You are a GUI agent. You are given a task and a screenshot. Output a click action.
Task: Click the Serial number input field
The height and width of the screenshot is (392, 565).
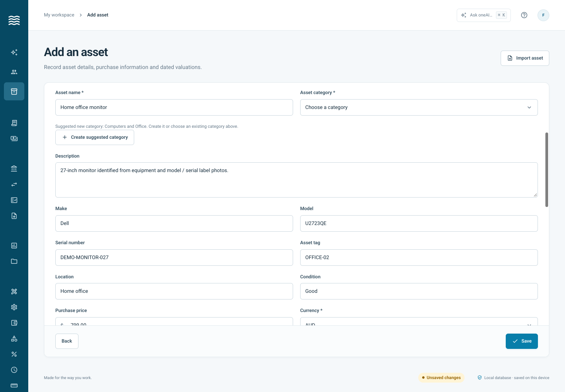click(174, 258)
